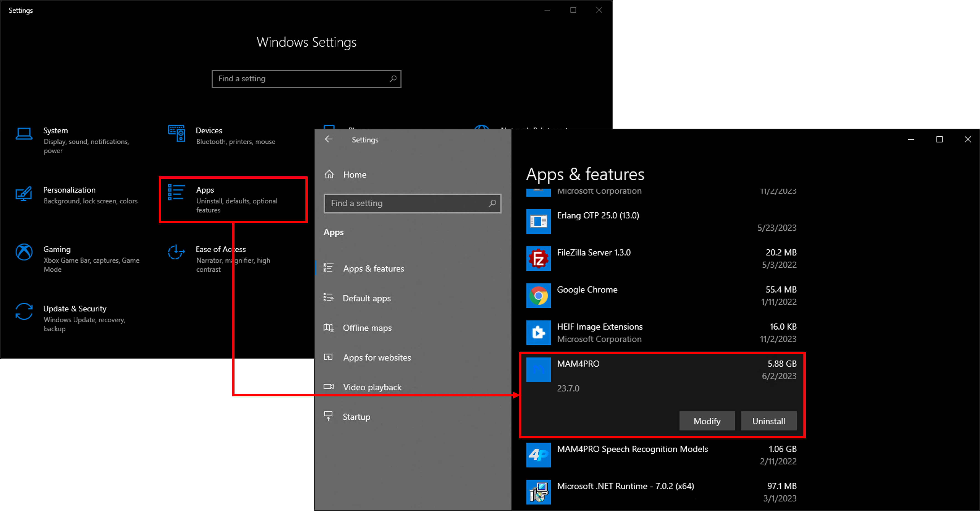Open the Gaming Xbox icon
The image size is (980, 511).
(24, 252)
